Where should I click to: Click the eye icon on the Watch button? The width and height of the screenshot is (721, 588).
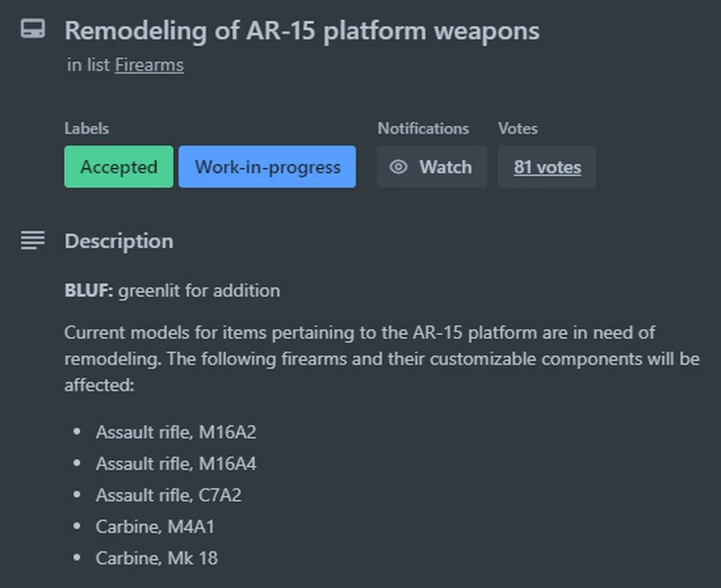coord(399,167)
